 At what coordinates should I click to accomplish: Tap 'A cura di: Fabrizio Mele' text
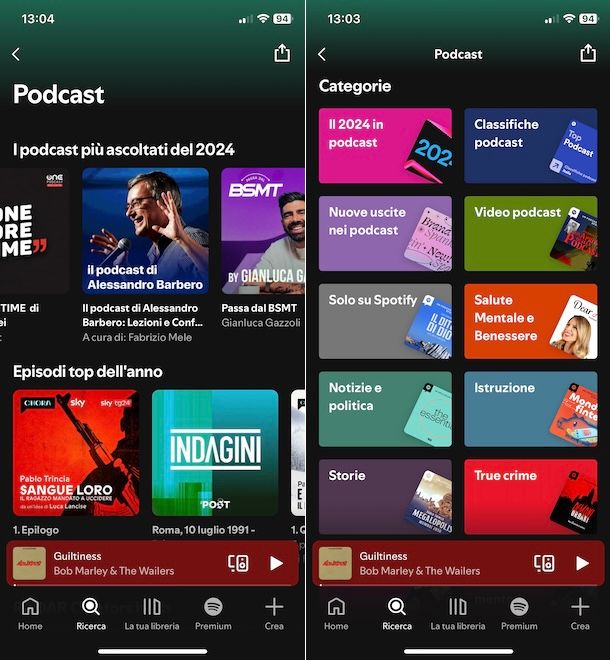pyautogui.click(x=137, y=338)
